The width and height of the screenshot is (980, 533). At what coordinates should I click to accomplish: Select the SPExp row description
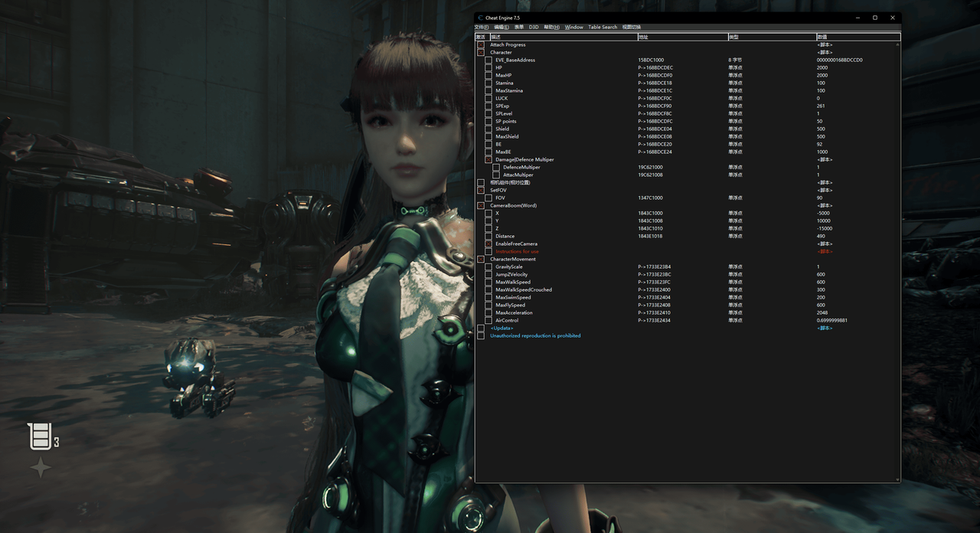(502, 106)
